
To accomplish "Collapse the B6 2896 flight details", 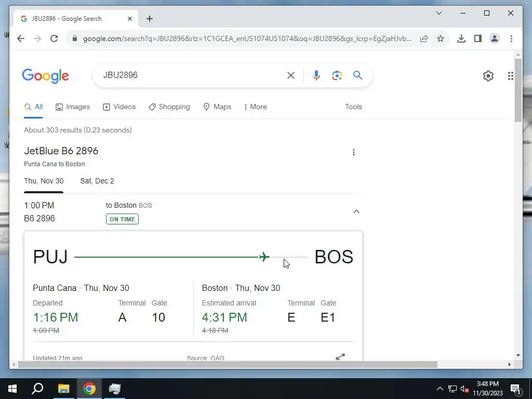I will 356,211.
